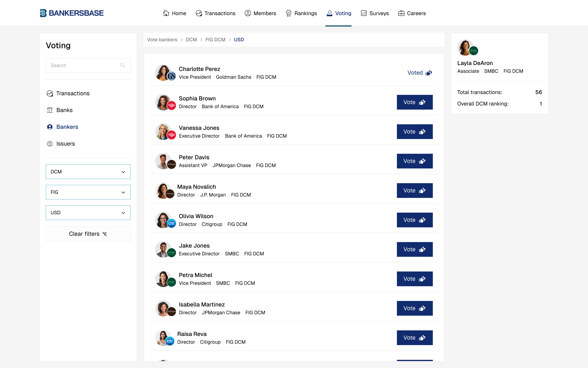
Task: Go to the Transactions nav tab
Action: click(x=215, y=13)
